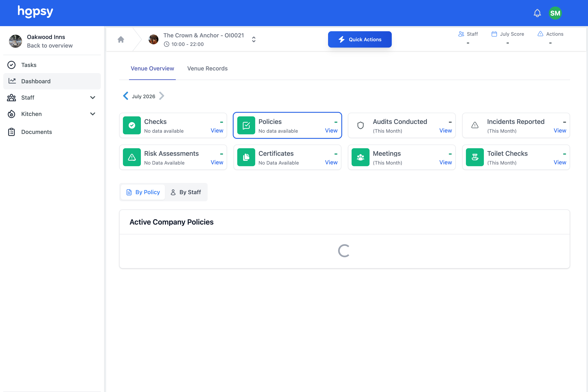588x392 pixels.
Task: Go to next month arrow
Action: [x=162, y=96]
